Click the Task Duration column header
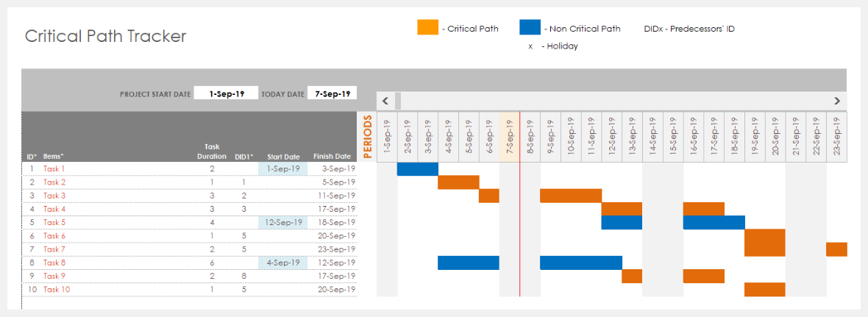Screen dimensions: 868x317 coord(212,151)
